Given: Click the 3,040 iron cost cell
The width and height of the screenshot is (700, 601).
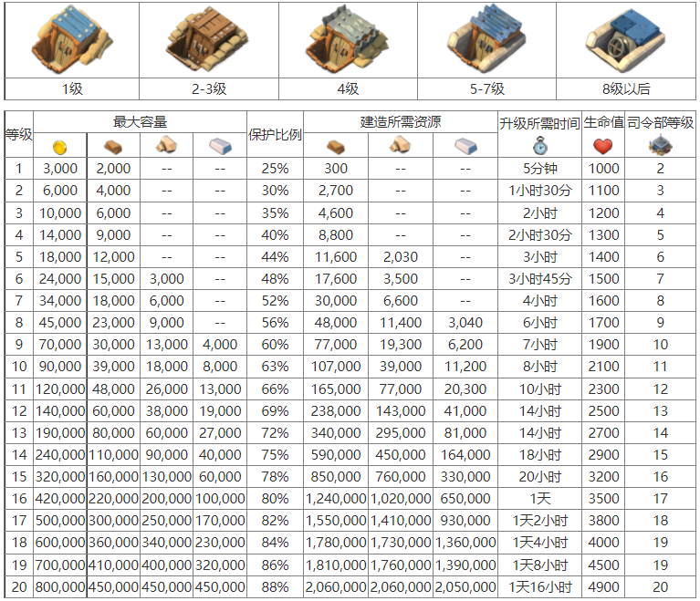Looking at the screenshot, I should pyautogui.click(x=465, y=323).
